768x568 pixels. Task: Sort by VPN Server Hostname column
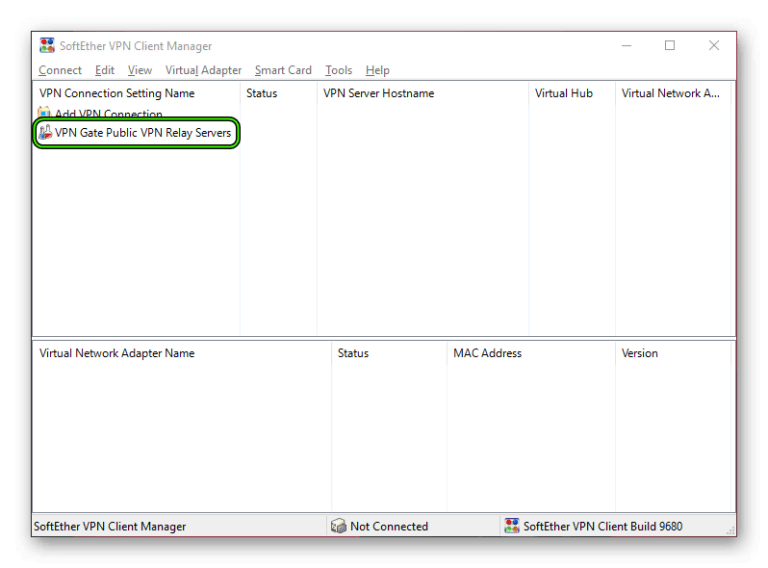click(378, 93)
